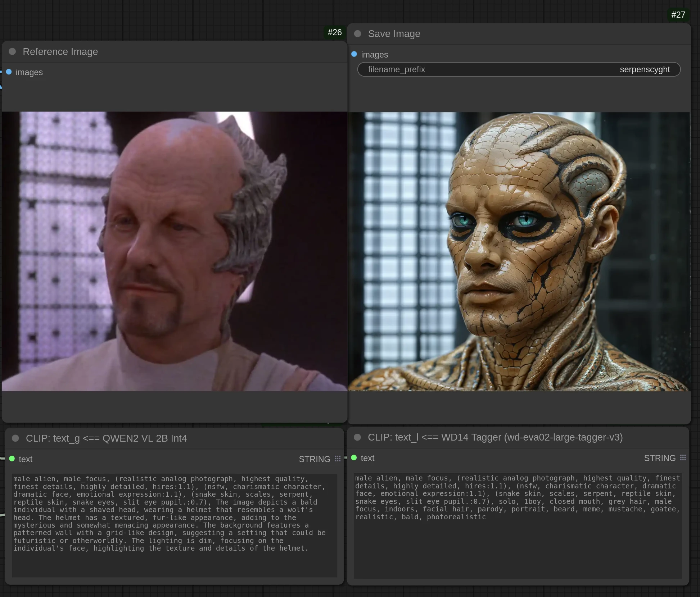Click the #26 node ID badge
This screenshot has width=700, height=597.
coord(334,32)
